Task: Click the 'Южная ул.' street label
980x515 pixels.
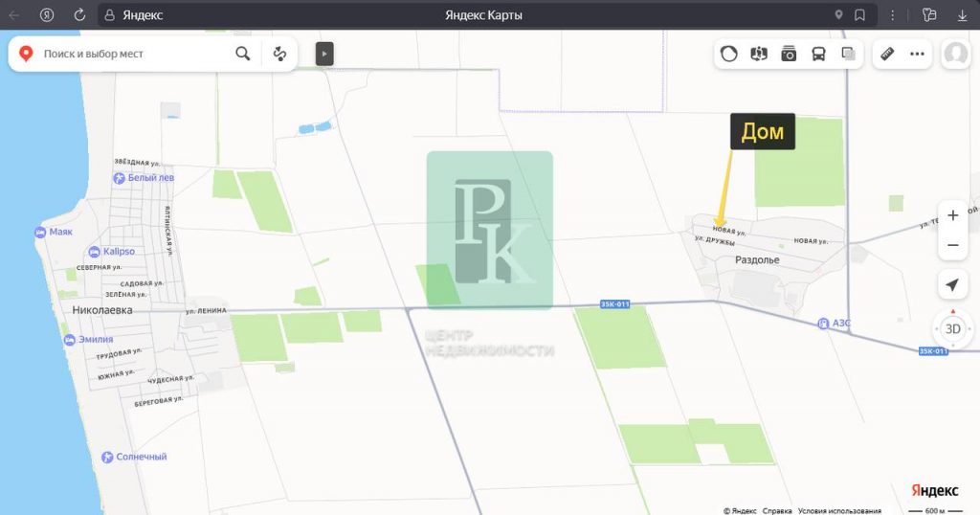Action: (116, 375)
